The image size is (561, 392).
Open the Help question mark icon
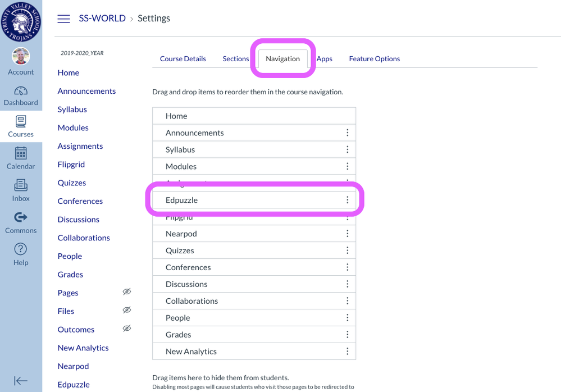[21, 249]
